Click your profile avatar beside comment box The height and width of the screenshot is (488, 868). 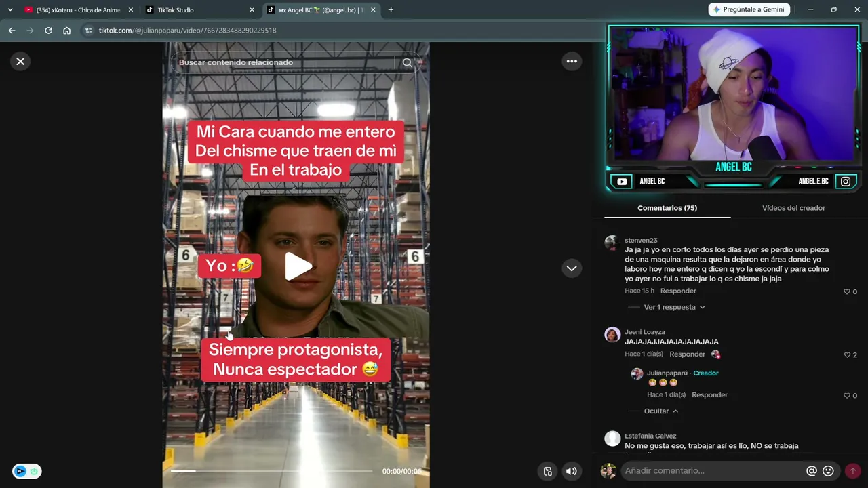(608, 470)
